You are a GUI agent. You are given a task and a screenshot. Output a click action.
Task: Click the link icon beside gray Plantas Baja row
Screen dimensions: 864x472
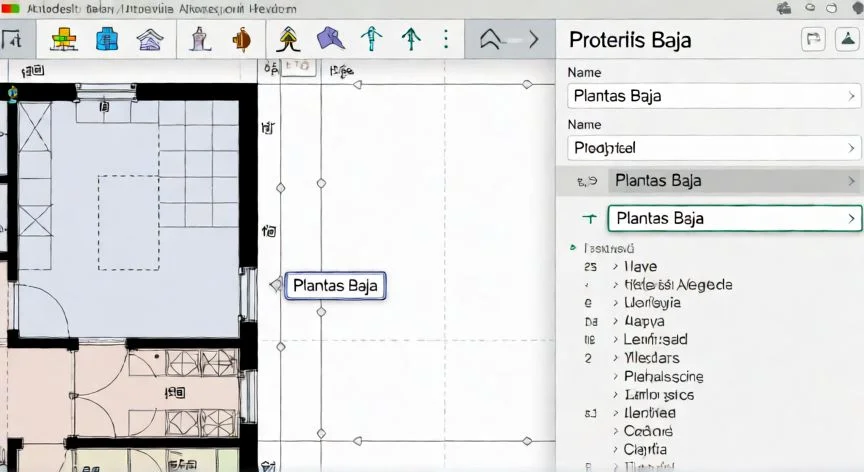pyautogui.click(x=587, y=181)
